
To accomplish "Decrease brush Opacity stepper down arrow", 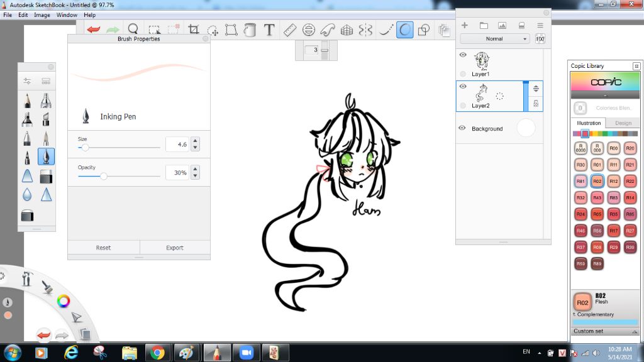I will tap(196, 176).
